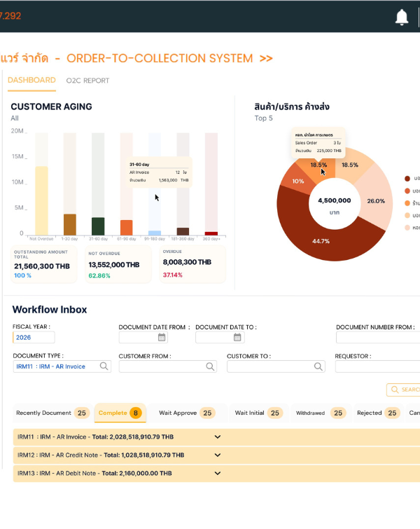The width and height of the screenshot is (420, 529).
Task: Click the Document Date From field
Action: [143, 338]
